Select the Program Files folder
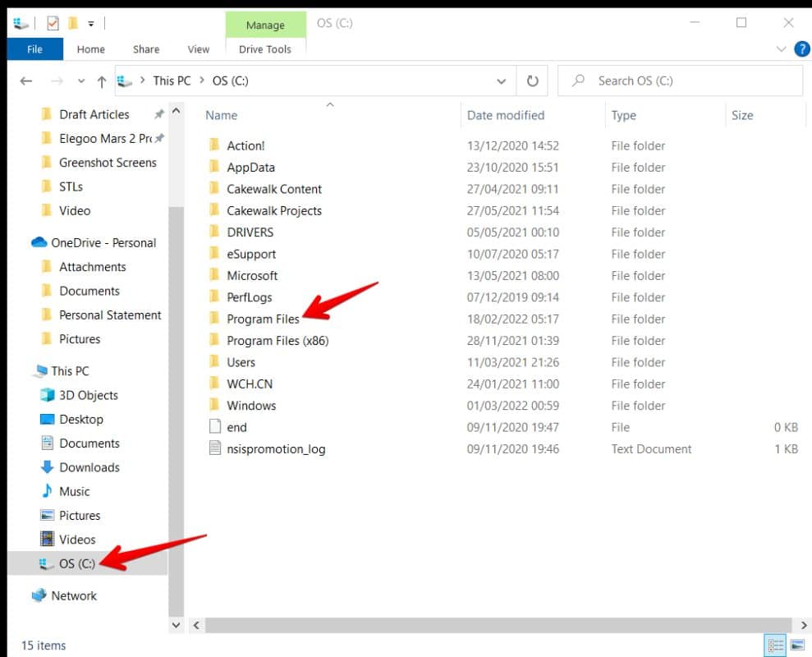The width and height of the screenshot is (812, 657). pos(263,319)
